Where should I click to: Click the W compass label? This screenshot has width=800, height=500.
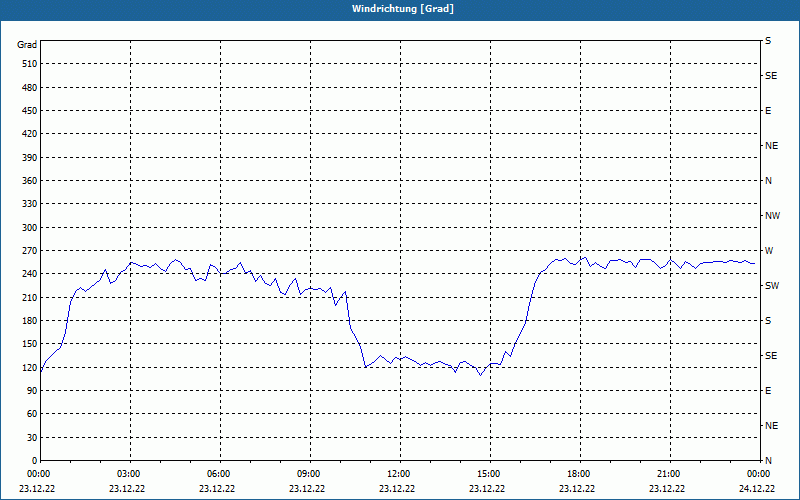769,251
